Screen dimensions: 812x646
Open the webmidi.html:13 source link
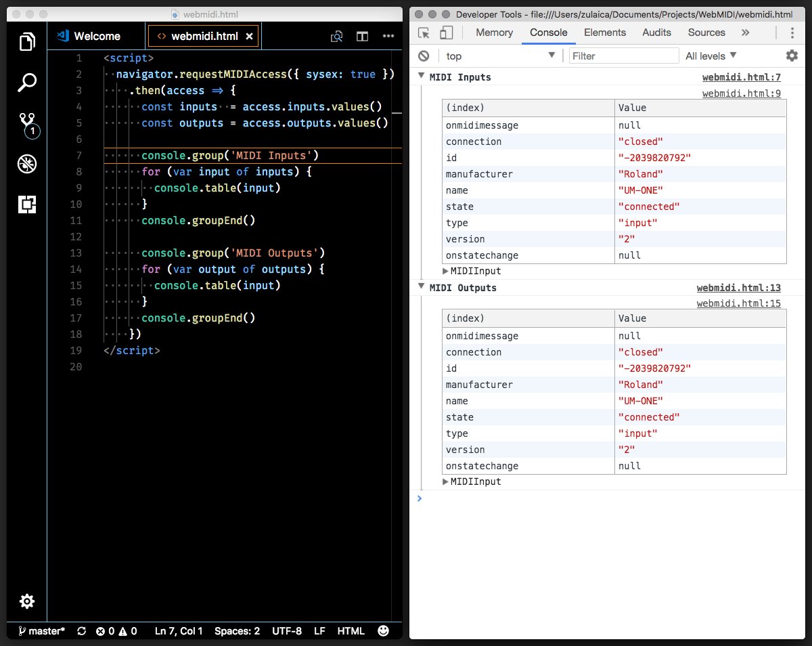point(739,288)
